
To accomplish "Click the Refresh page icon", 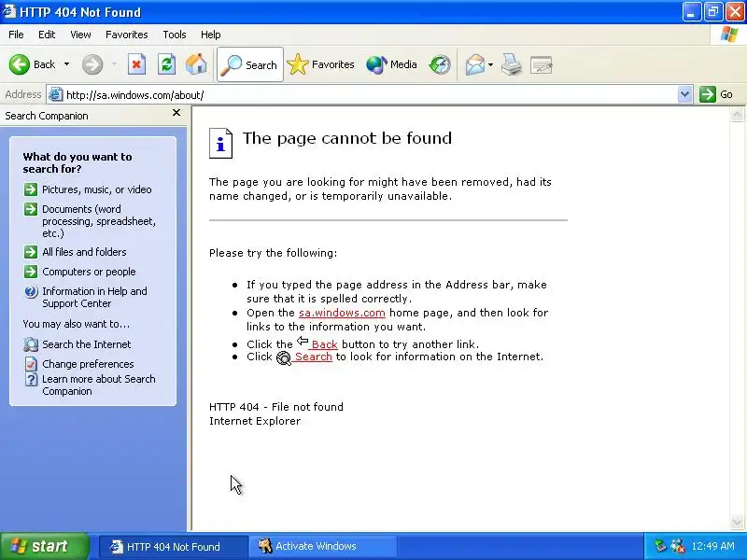I will 167,64.
